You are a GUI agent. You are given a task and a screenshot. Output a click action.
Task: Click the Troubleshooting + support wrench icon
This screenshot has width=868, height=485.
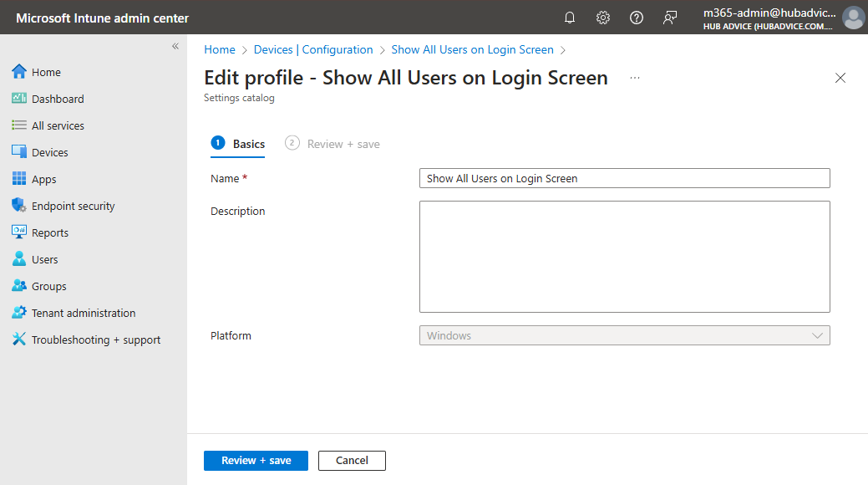(19, 339)
